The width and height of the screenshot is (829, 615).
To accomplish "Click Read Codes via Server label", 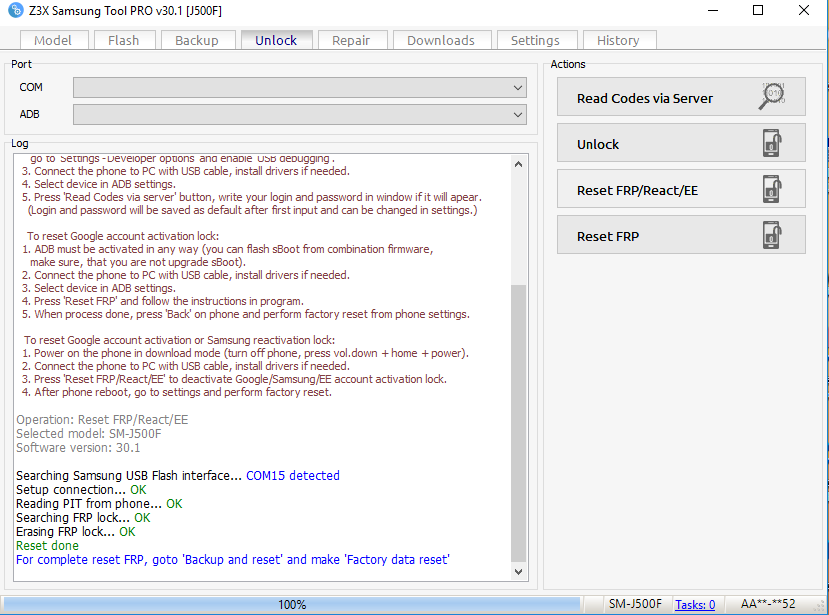I will point(644,98).
